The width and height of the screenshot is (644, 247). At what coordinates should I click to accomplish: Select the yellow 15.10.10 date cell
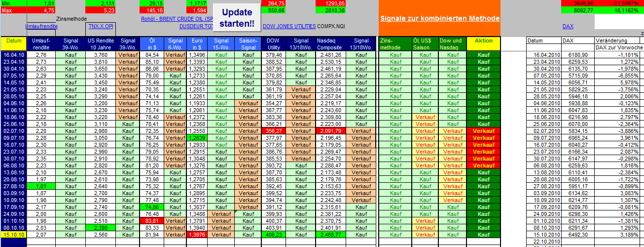tap(13, 235)
